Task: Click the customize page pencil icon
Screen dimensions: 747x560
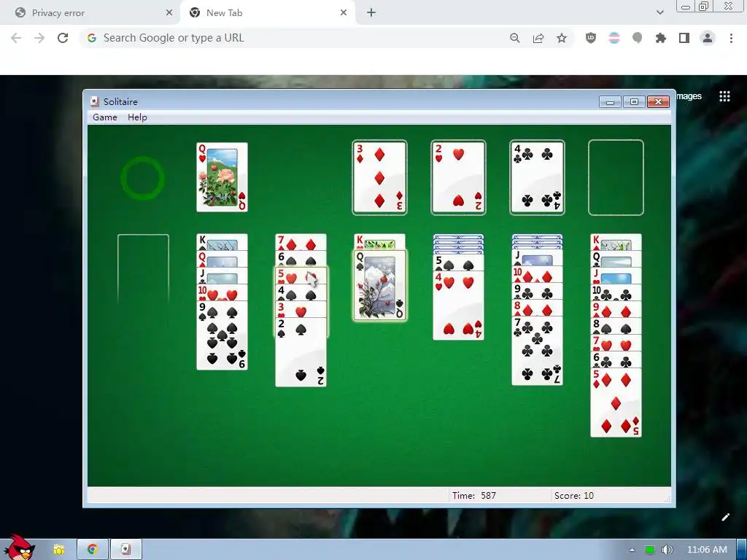Action: [x=726, y=517]
